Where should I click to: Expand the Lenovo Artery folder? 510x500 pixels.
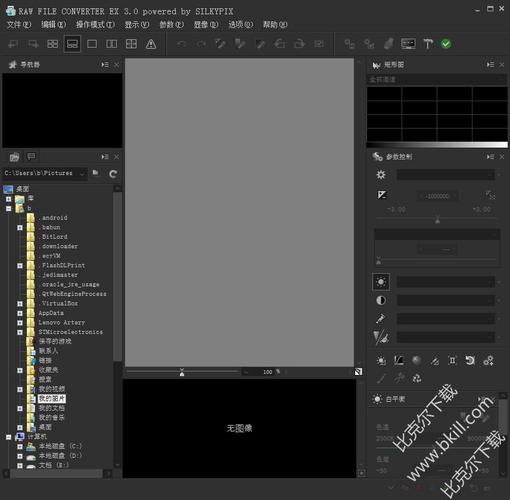(x=20, y=323)
